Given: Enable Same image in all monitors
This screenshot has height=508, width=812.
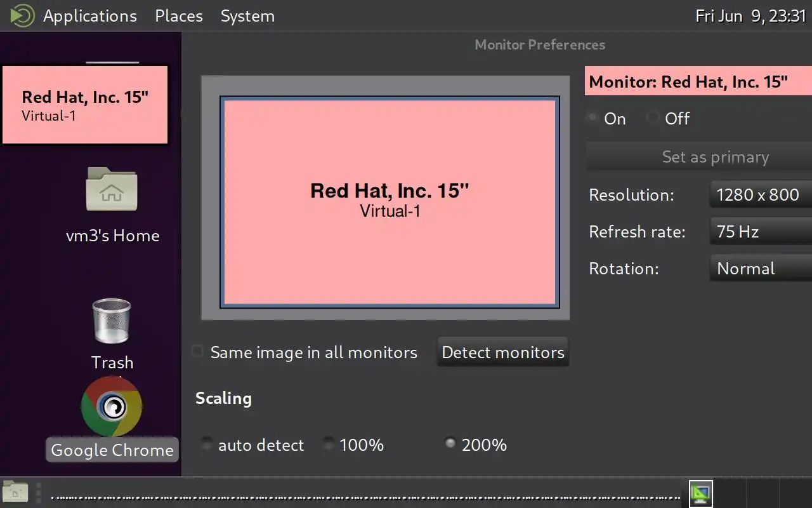Looking at the screenshot, I should point(198,352).
